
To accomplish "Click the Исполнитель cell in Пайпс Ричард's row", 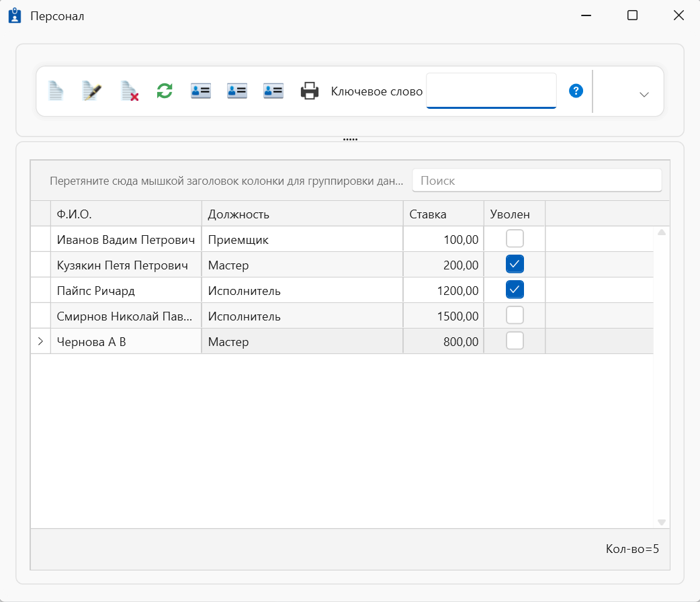I will pyautogui.click(x=303, y=291).
